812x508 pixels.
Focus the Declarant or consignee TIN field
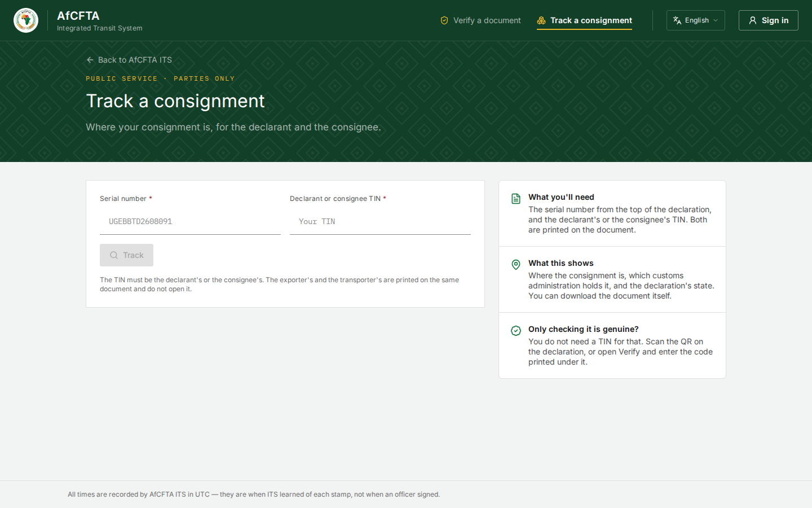(380, 222)
